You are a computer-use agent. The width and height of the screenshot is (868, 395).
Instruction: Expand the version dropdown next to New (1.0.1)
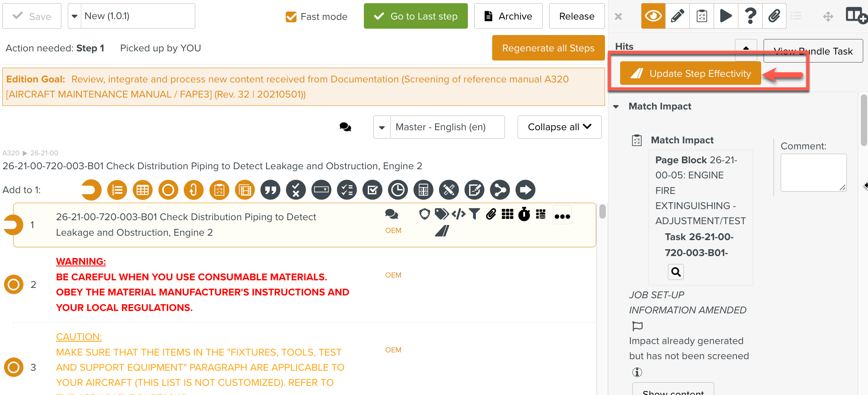(74, 16)
